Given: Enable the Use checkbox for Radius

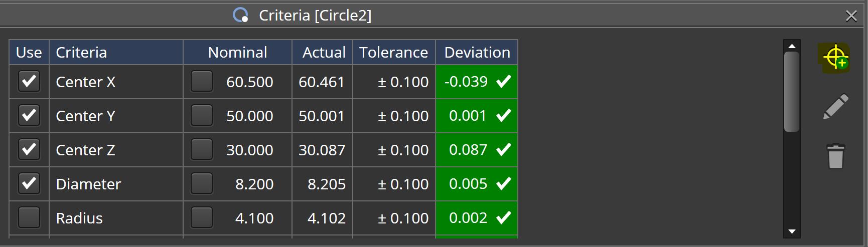Looking at the screenshot, I should 29,217.
